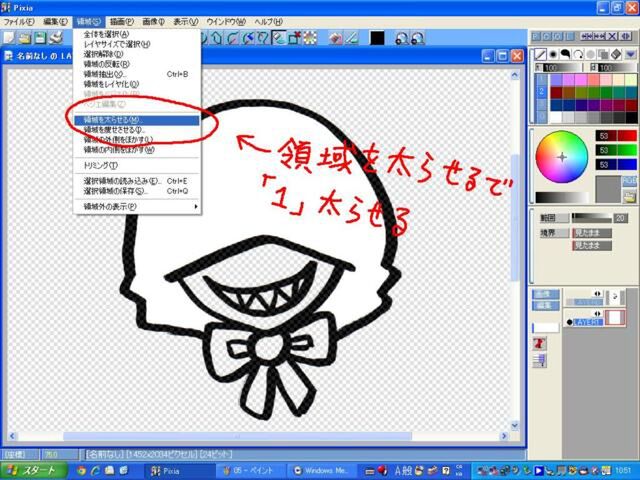Click the save disk icon

coord(41,38)
